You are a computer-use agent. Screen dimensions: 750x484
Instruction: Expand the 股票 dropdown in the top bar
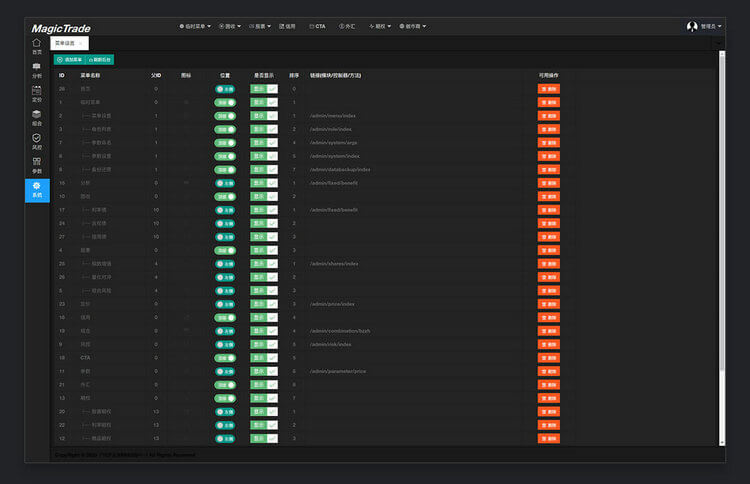pyautogui.click(x=260, y=26)
